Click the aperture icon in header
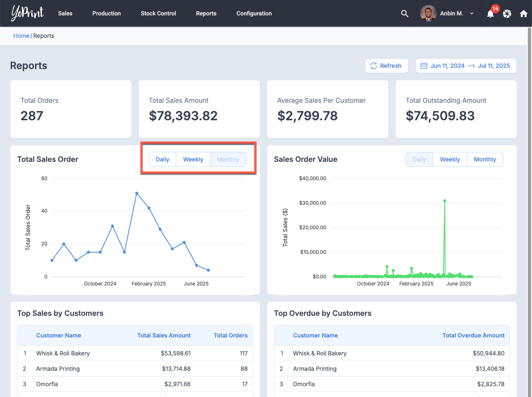 point(507,14)
